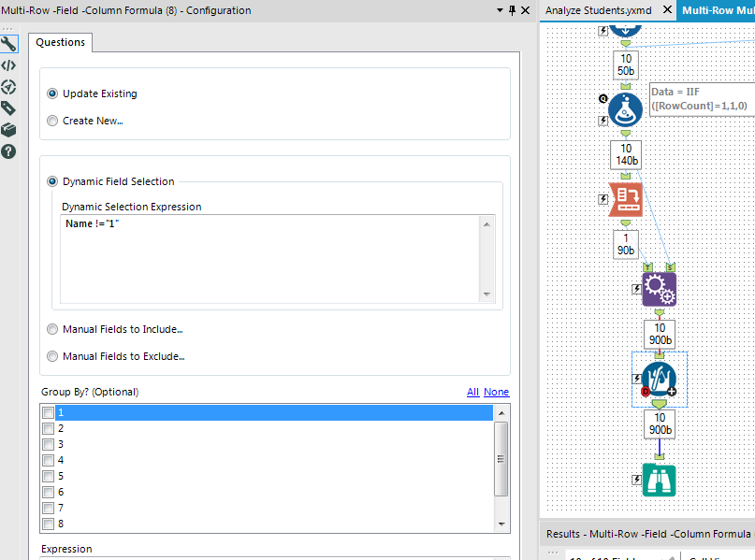Select the blue Formula tool on the canvas
Image resolution: width=755 pixels, height=560 pixels.
tap(625, 109)
